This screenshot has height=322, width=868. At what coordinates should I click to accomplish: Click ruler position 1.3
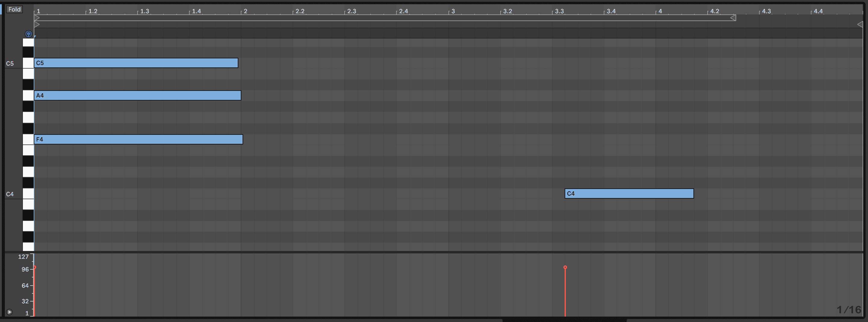coord(144,11)
